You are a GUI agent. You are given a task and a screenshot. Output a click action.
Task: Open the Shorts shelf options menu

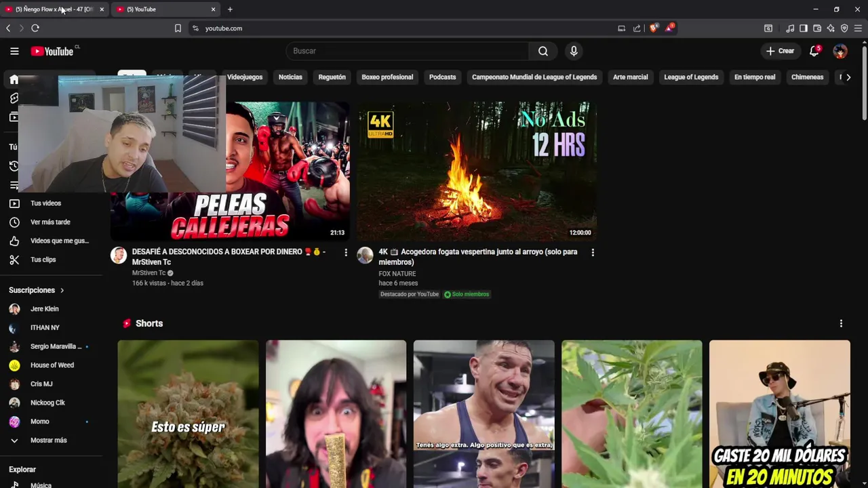click(841, 323)
